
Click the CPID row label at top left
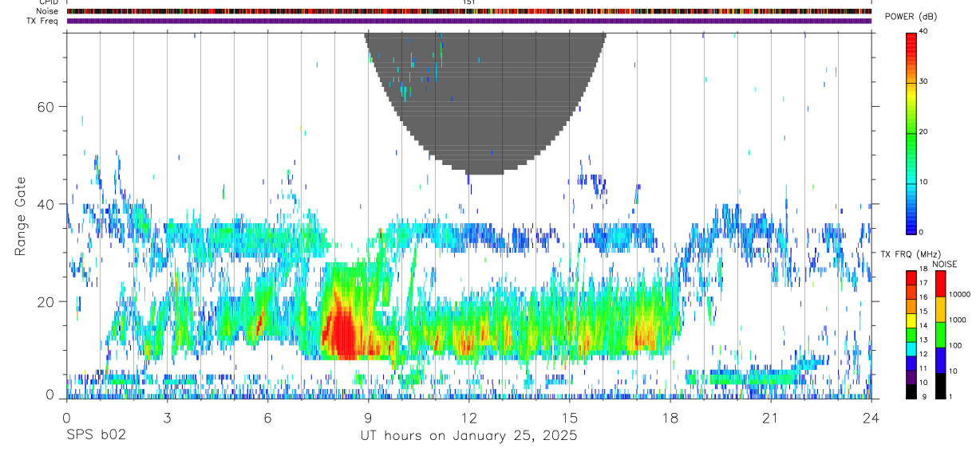48,2
